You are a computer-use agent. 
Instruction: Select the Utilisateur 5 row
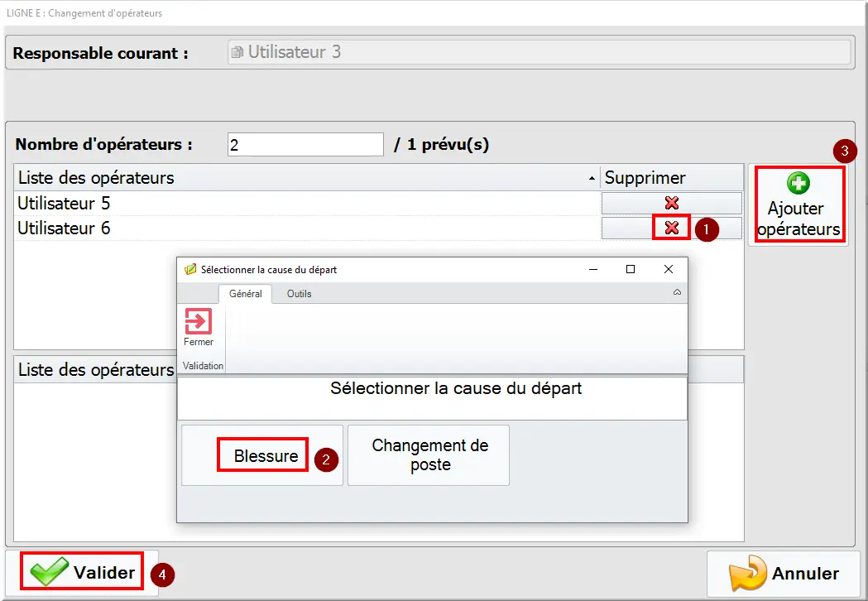[307, 204]
